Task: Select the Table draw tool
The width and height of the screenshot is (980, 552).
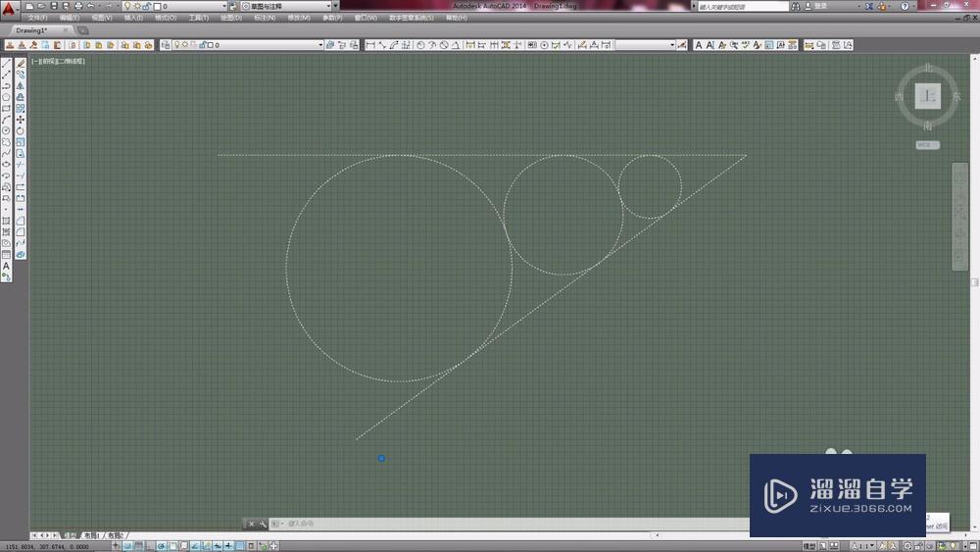Action: pos(6,255)
